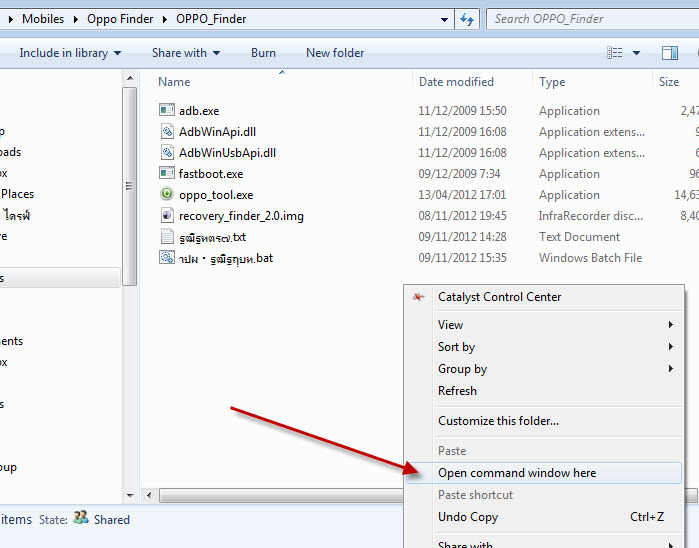Click the 08/11/2012 19:45 date cell
699x548 pixels.
(462, 216)
